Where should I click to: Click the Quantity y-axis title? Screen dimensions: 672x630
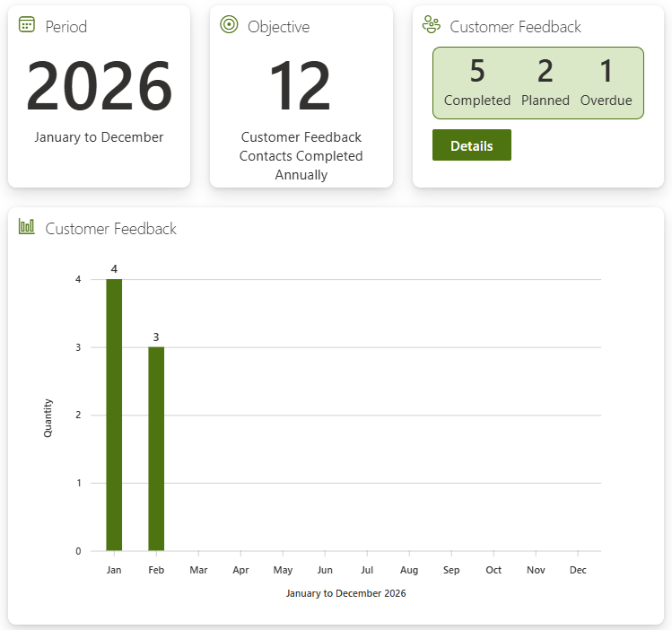click(48, 417)
